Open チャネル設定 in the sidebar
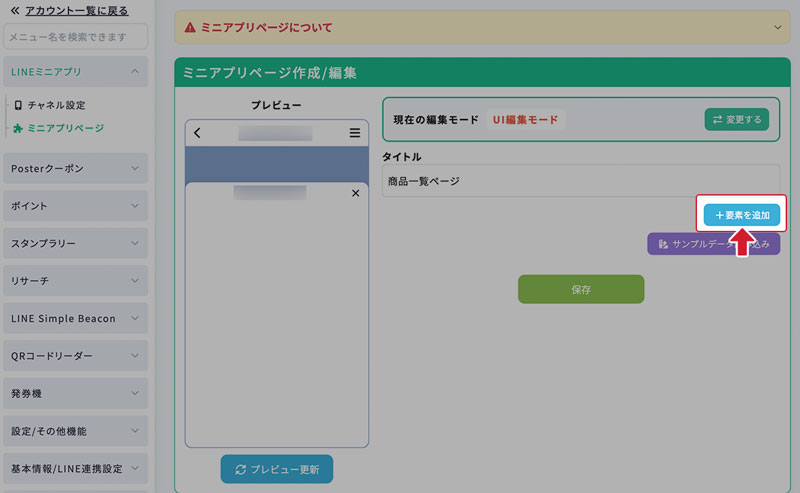Viewport: 800px width, 493px height. pos(56,105)
